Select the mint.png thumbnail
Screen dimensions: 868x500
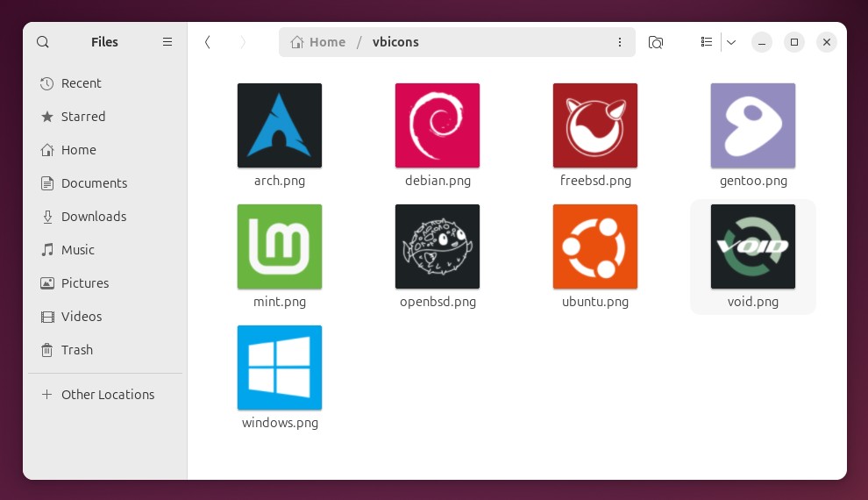click(280, 246)
